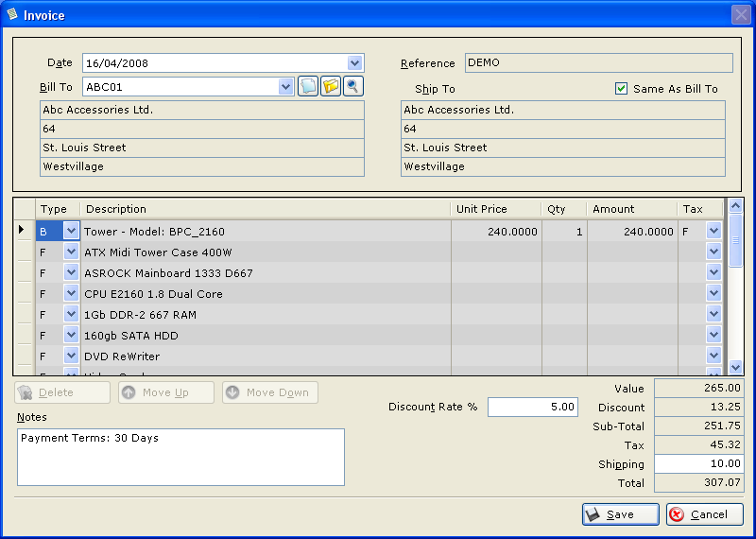Save the invoice
The width and height of the screenshot is (756, 539).
pos(620,514)
